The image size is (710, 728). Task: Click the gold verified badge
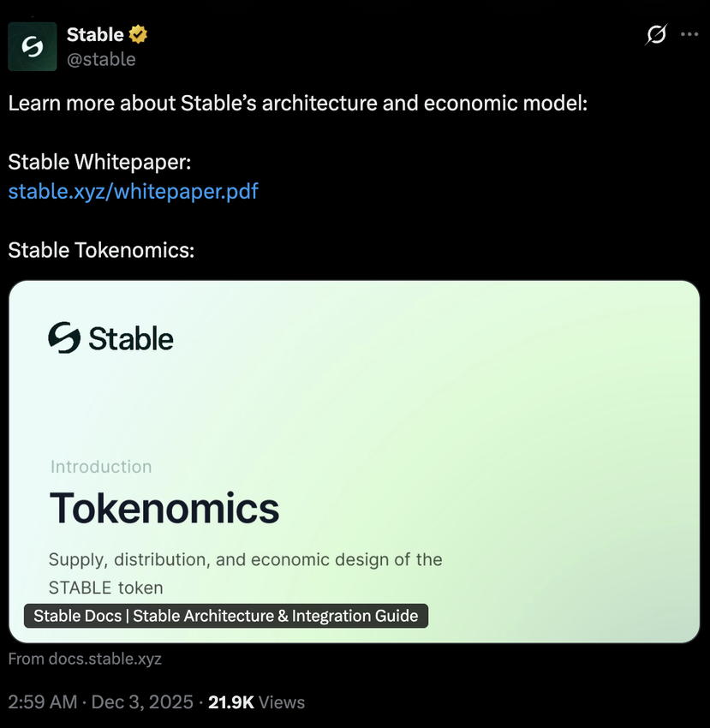point(138,35)
